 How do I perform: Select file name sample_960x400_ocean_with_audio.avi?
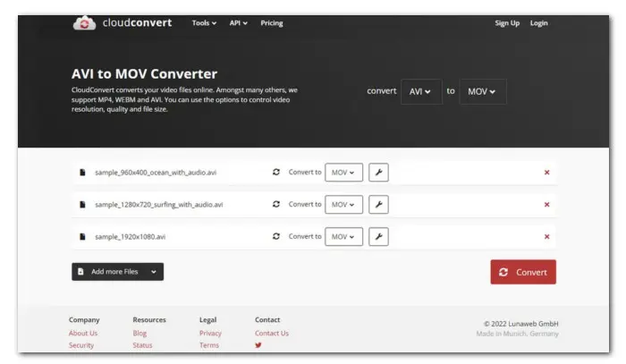156,173
